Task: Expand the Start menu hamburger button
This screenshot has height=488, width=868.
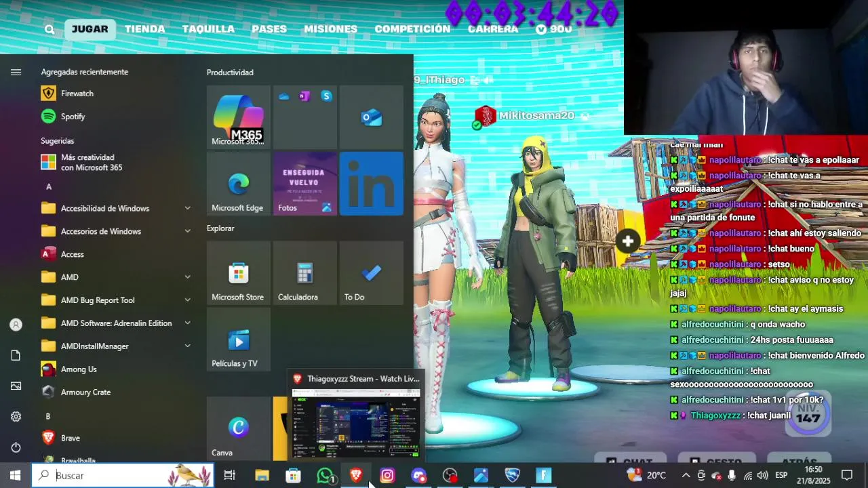Action: pyautogui.click(x=16, y=73)
